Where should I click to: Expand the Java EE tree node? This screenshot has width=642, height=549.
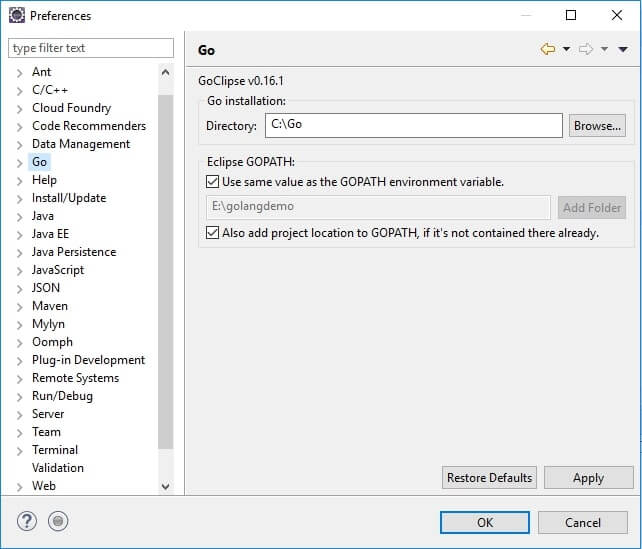click(x=19, y=234)
